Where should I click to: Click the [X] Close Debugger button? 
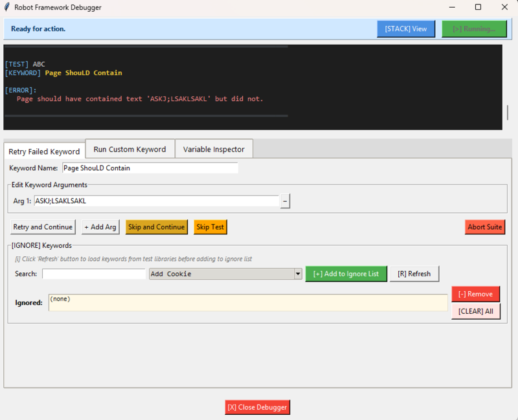[257, 407]
